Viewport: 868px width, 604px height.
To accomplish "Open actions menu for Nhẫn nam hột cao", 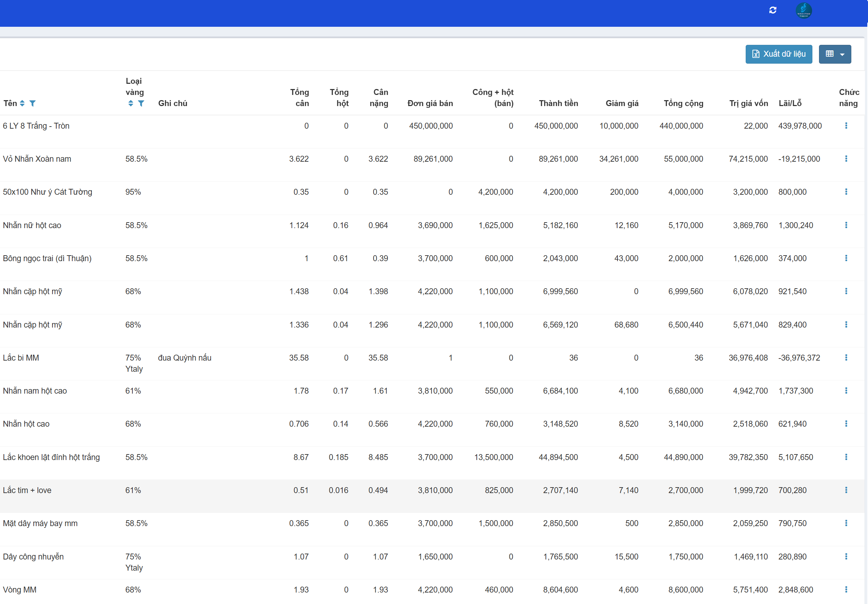I will coord(846,391).
